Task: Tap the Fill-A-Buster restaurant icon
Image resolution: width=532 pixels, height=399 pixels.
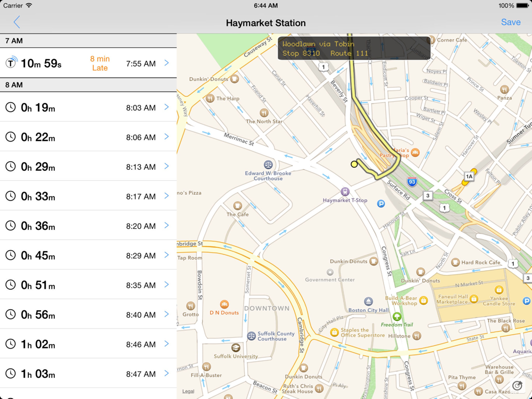Action: 206,367
